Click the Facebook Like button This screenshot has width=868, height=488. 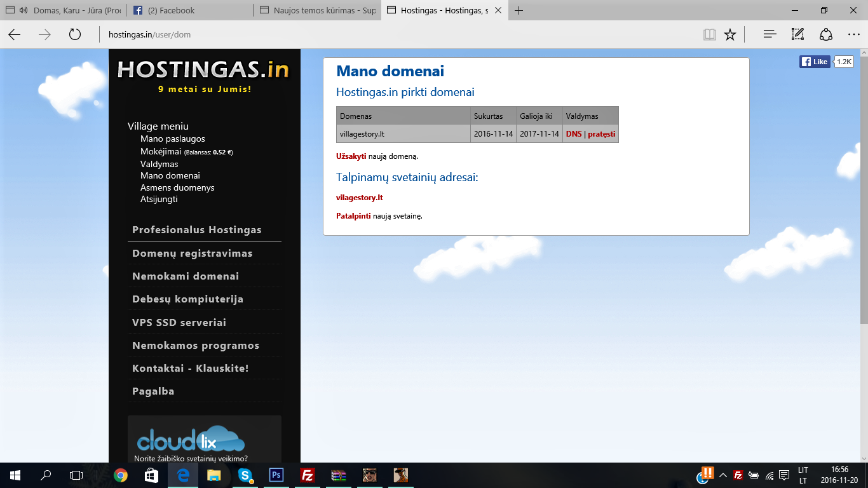pos(815,62)
